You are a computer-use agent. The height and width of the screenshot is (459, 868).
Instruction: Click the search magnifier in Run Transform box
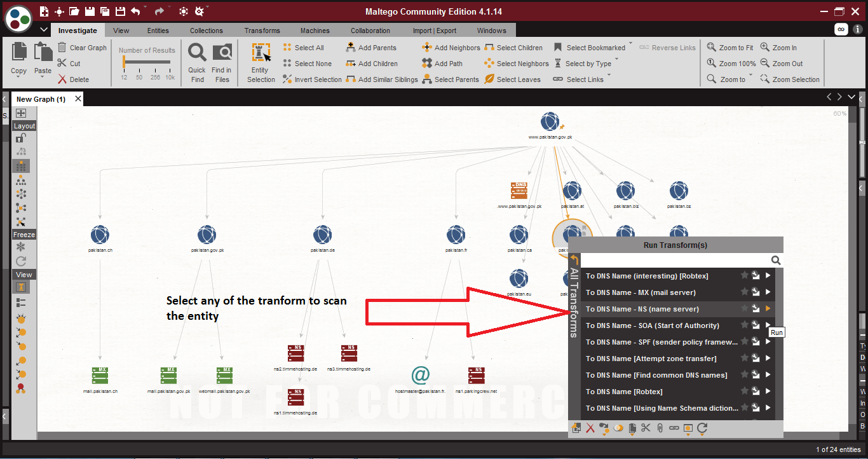(x=776, y=260)
